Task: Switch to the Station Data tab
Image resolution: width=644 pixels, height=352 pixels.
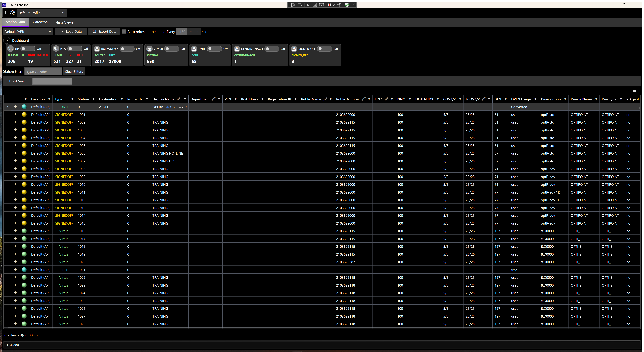Action: click(15, 22)
